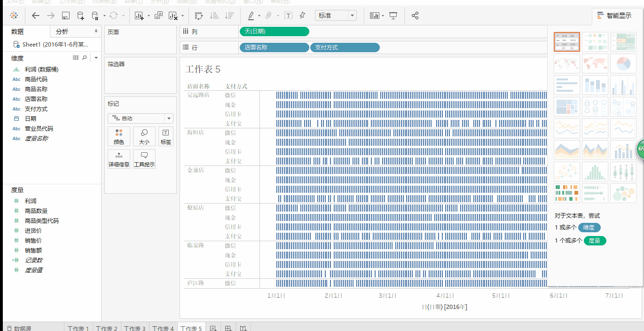Sort data in descending order
The image size is (644, 331).
[230, 16]
